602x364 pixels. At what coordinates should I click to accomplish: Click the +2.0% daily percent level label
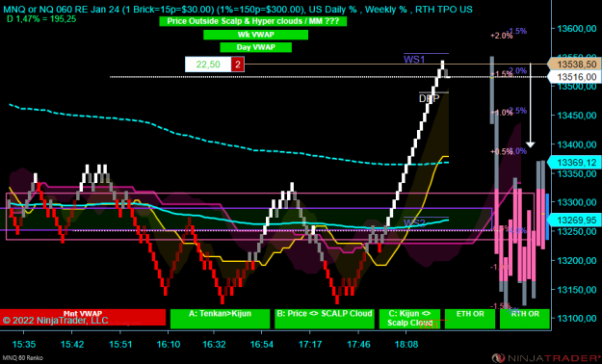502,36
